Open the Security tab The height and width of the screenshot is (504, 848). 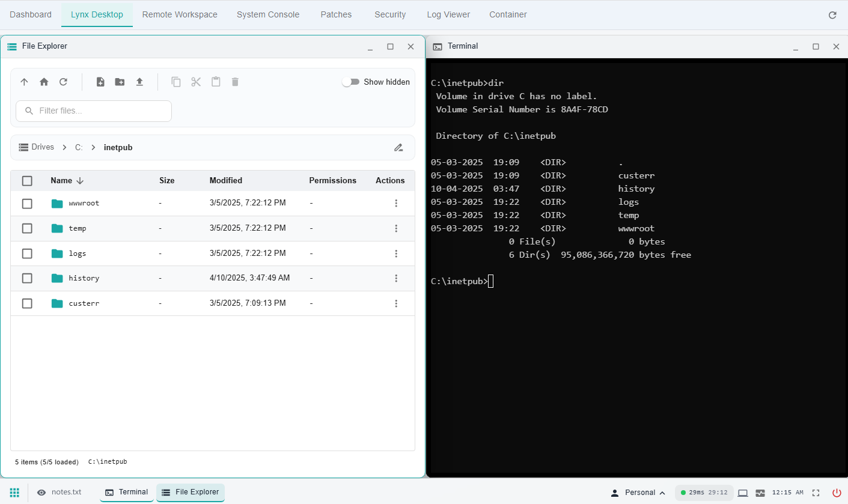[390, 14]
